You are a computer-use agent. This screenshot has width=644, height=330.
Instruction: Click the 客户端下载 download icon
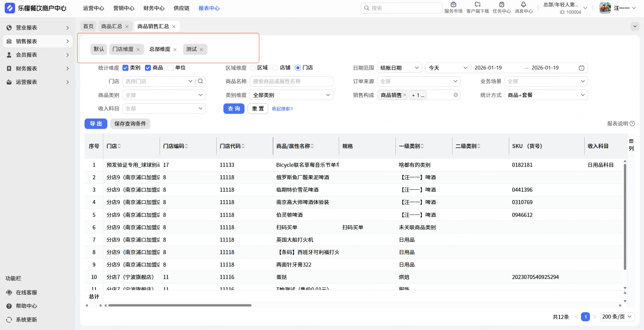coord(478,5)
